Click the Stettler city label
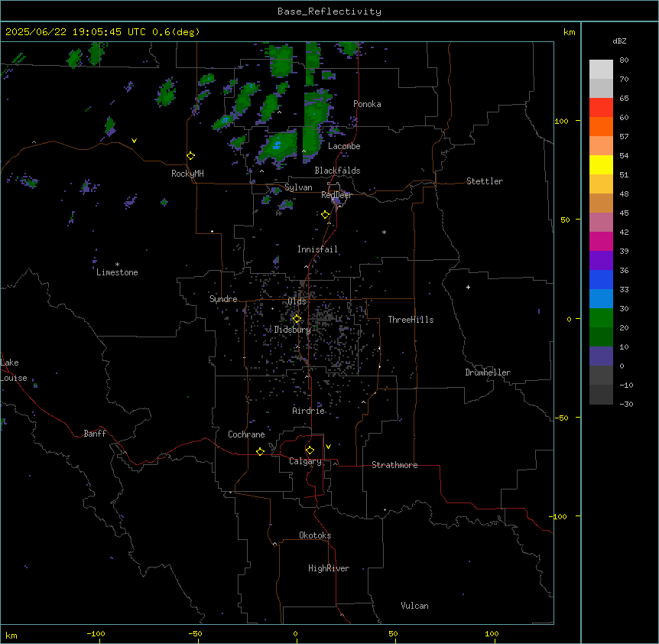 point(485,181)
